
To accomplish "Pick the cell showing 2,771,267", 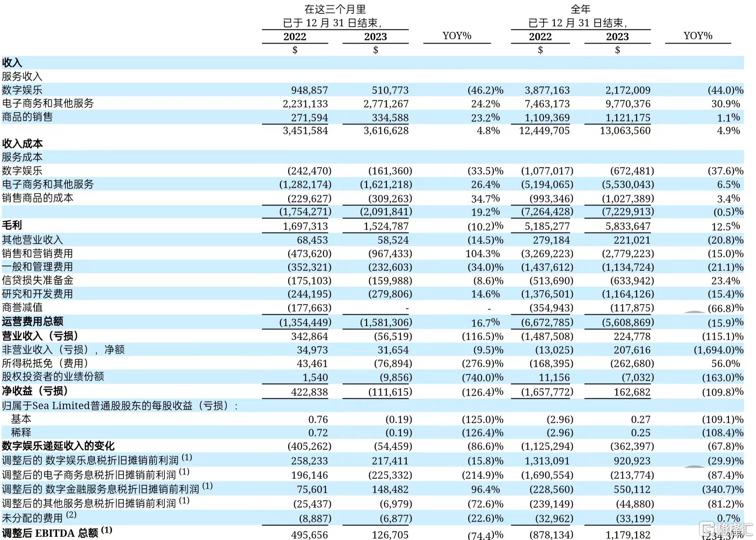I will (386, 104).
